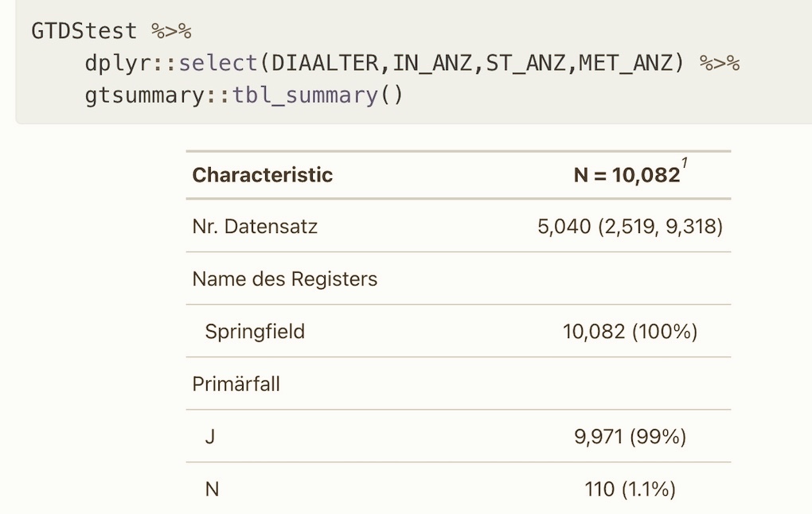The height and width of the screenshot is (514, 812).
Task: Click the DIAALTER argument in code
Action: [x=326, y=63]
